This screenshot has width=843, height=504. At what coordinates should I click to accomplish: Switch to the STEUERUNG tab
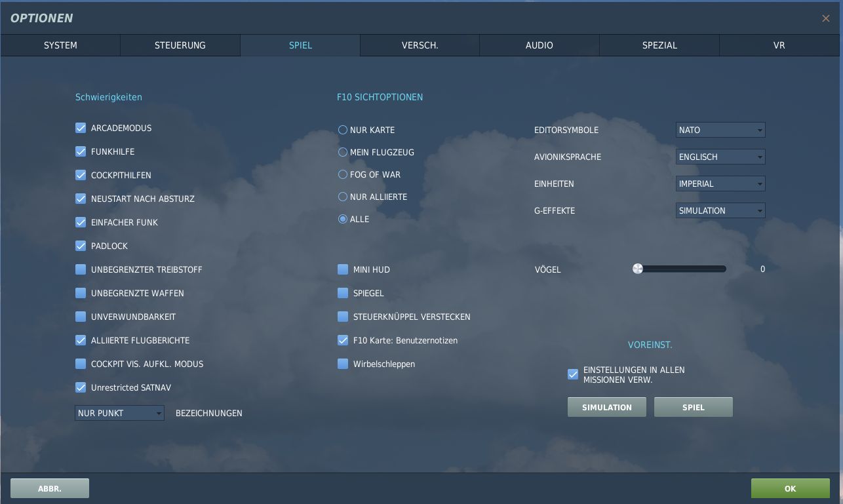180,45
